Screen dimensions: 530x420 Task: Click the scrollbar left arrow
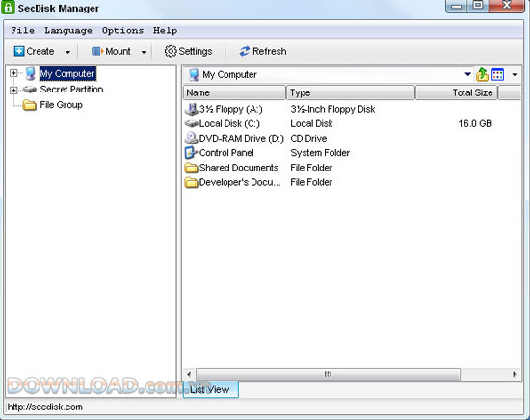point(189,374)
